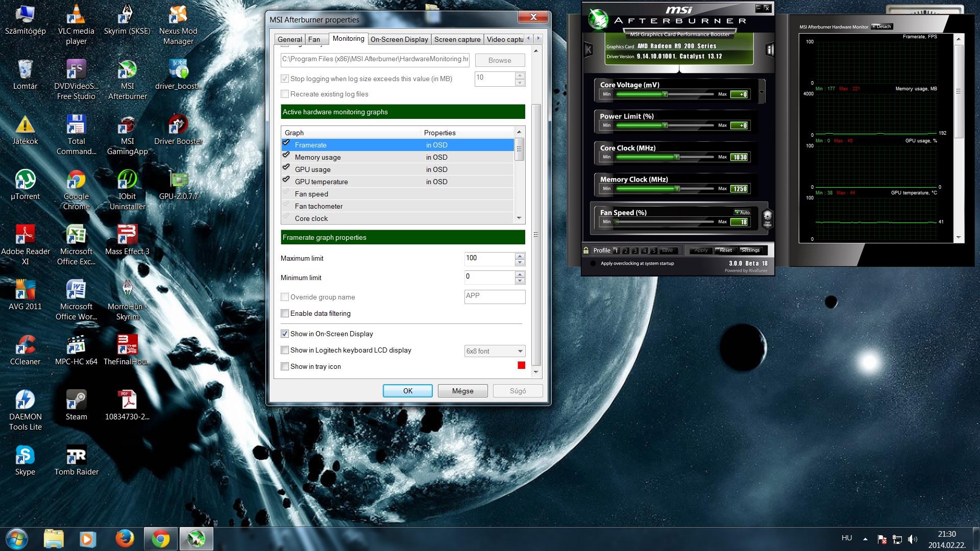The image size is (980, 551).
Task: Click graph list scroll down arrow
Action: pyautogui.click(x=519, y=218)
